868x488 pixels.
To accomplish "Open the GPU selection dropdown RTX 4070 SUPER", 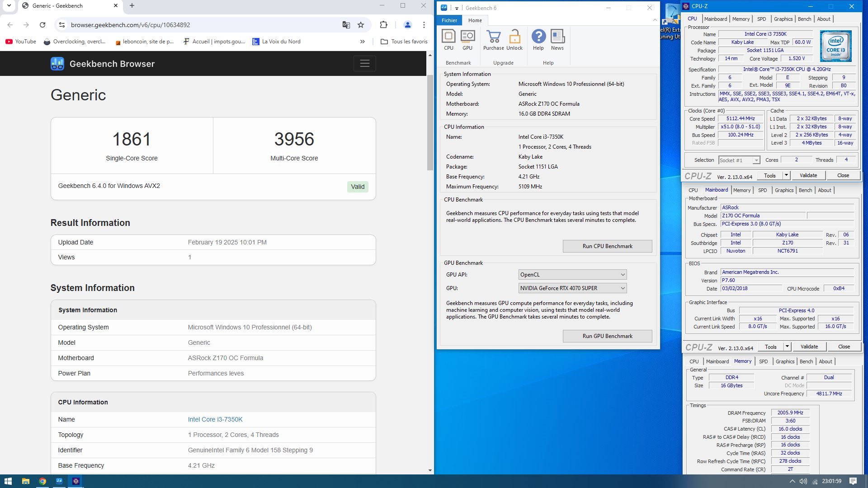I will (572, 288).
